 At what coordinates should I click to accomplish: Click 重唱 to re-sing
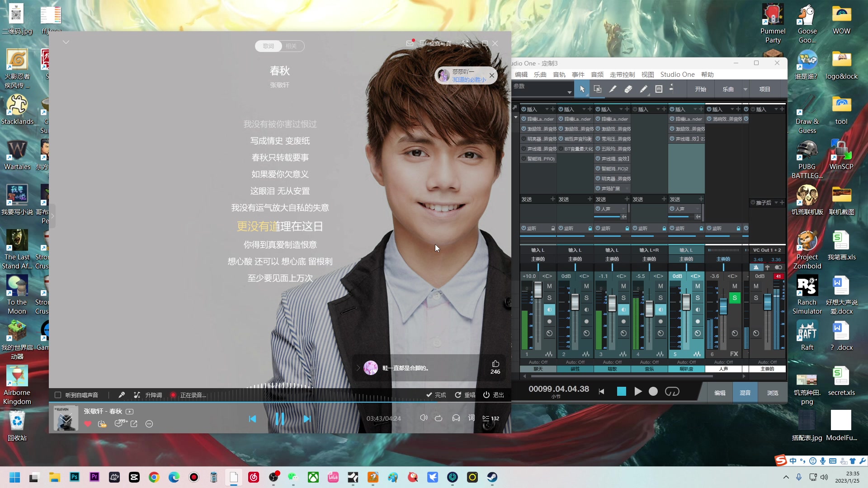pos(465,395)
